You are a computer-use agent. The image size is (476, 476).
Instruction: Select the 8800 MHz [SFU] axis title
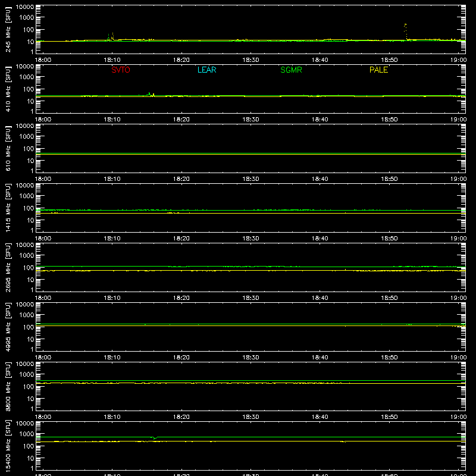point(8,386)
